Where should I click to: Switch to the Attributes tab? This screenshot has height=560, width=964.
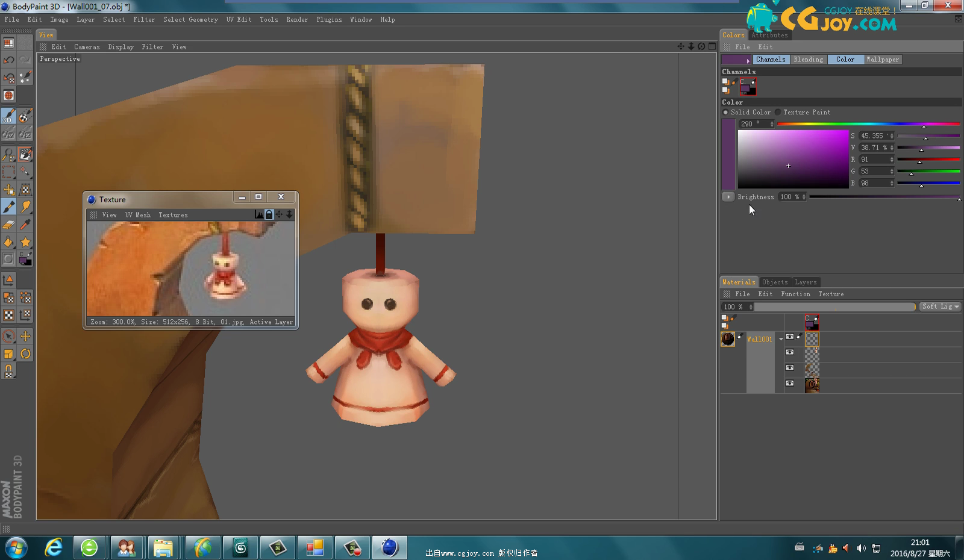(769, 35)
